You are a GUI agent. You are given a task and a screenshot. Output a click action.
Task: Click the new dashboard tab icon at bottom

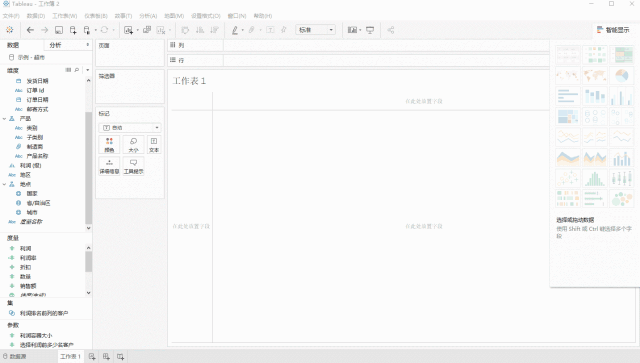(106, 356)
